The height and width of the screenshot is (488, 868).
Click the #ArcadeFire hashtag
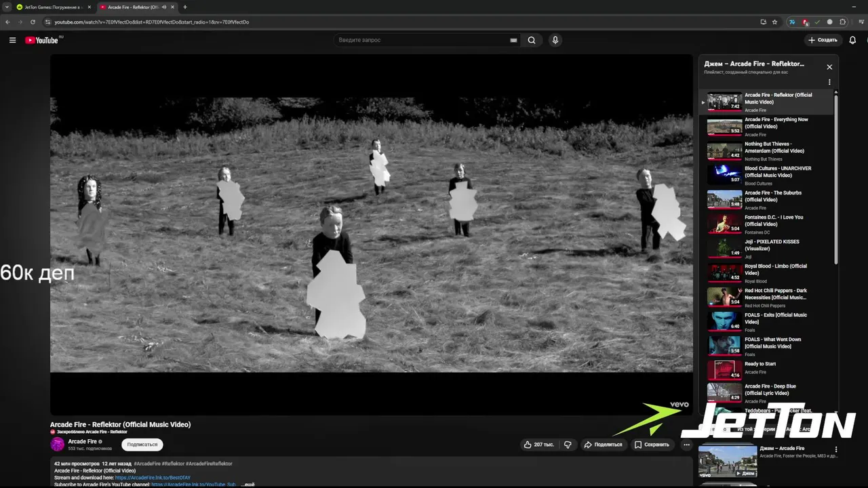147,464
